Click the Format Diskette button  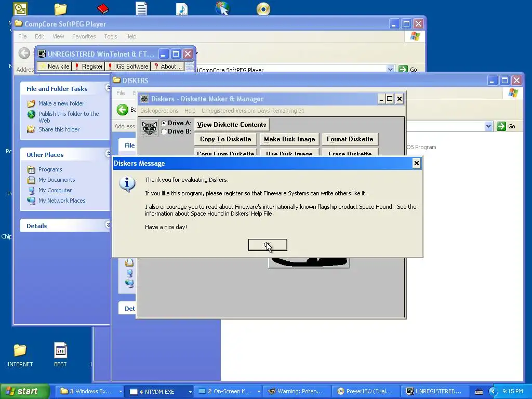coord(350,139)
